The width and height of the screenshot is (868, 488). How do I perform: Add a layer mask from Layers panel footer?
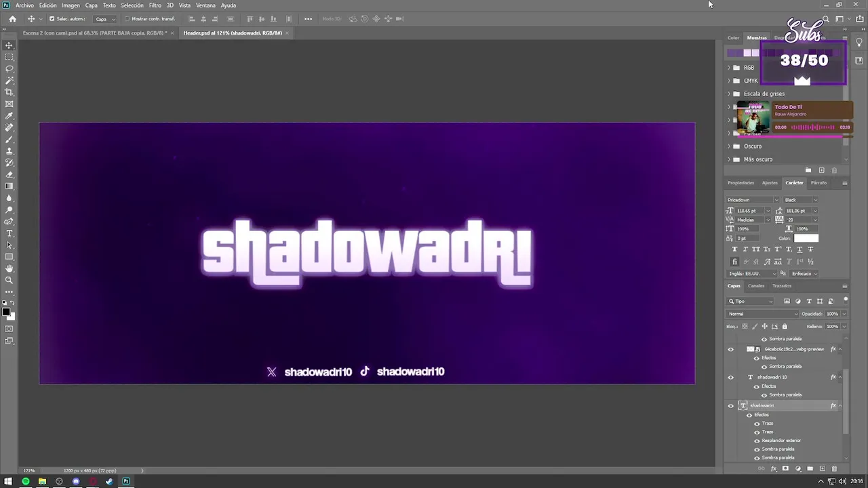785,468
